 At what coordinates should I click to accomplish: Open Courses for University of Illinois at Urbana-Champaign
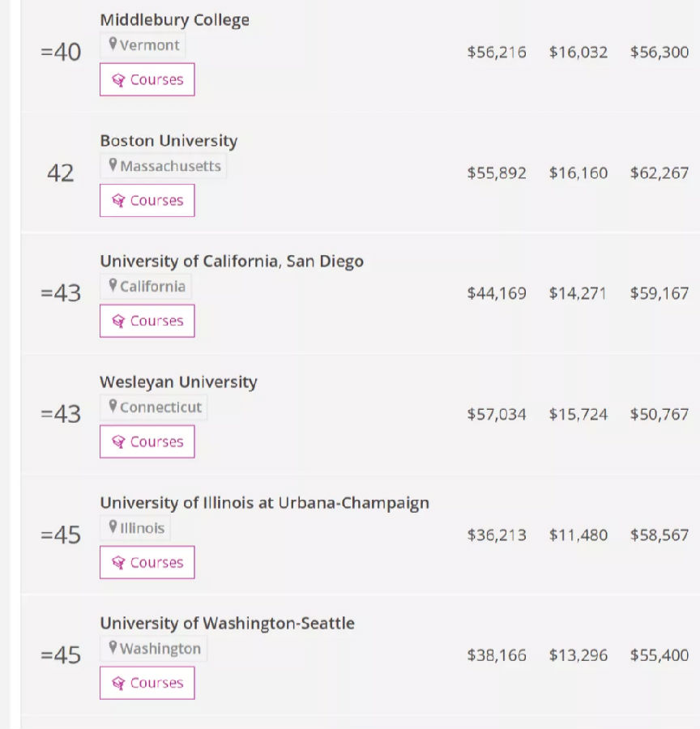[147, 563]
